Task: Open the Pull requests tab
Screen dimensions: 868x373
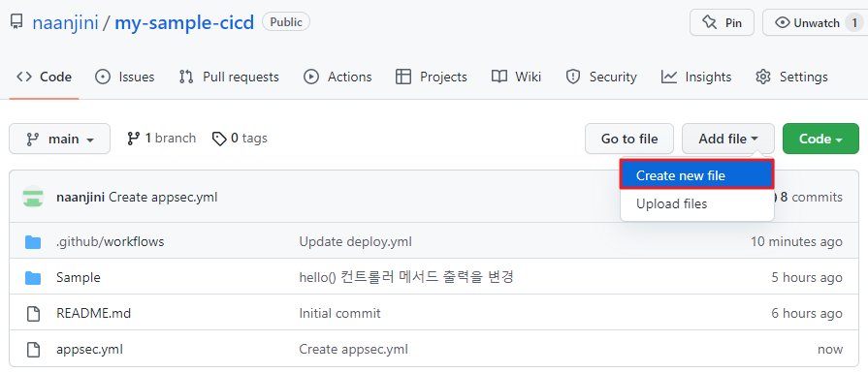Action: (x=229, y=77)
